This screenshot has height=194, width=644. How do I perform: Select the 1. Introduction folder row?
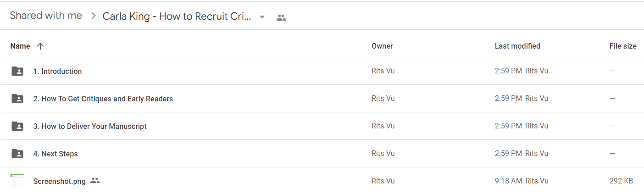(322, 71)
